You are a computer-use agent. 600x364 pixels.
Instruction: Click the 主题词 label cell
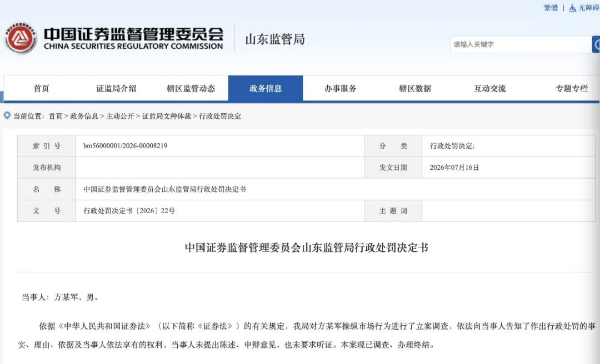coord(393,211)
